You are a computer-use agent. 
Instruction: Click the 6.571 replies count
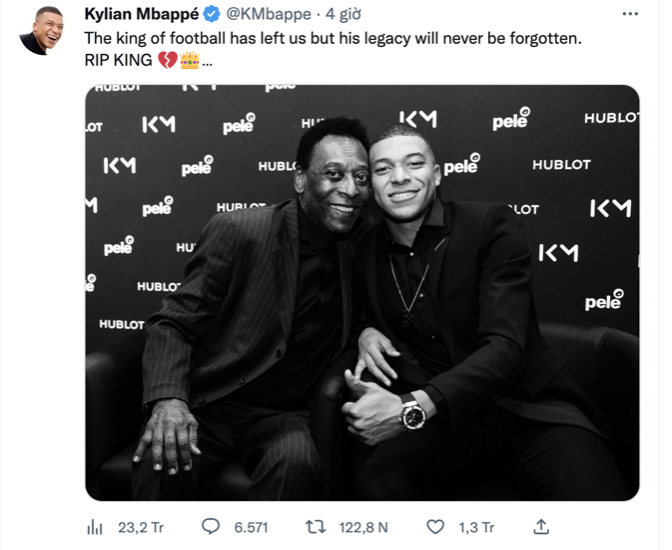249,527
